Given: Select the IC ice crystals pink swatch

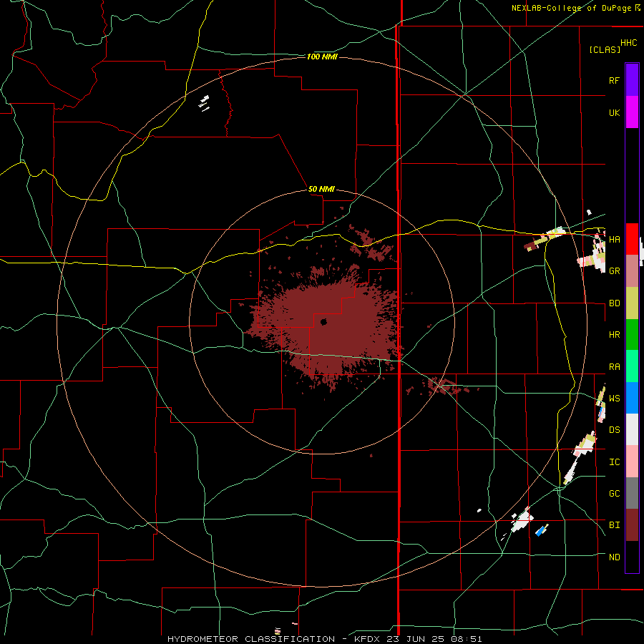Looking at the screenshot, I should (632, 462).
